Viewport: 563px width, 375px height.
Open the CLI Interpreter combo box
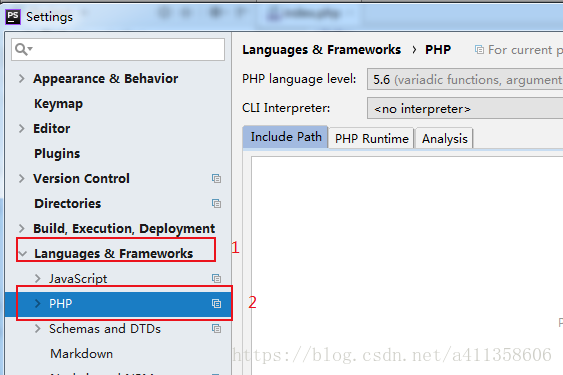pos(465,108)
